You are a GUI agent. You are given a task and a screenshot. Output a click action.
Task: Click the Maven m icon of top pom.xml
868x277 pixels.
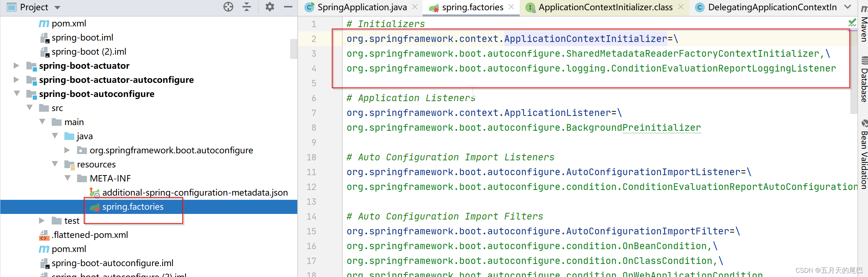click(44, 24)
